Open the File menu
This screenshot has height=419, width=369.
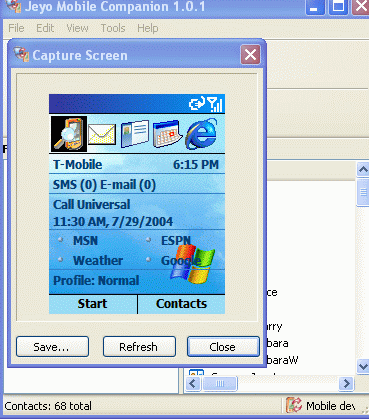click(16, 28)
